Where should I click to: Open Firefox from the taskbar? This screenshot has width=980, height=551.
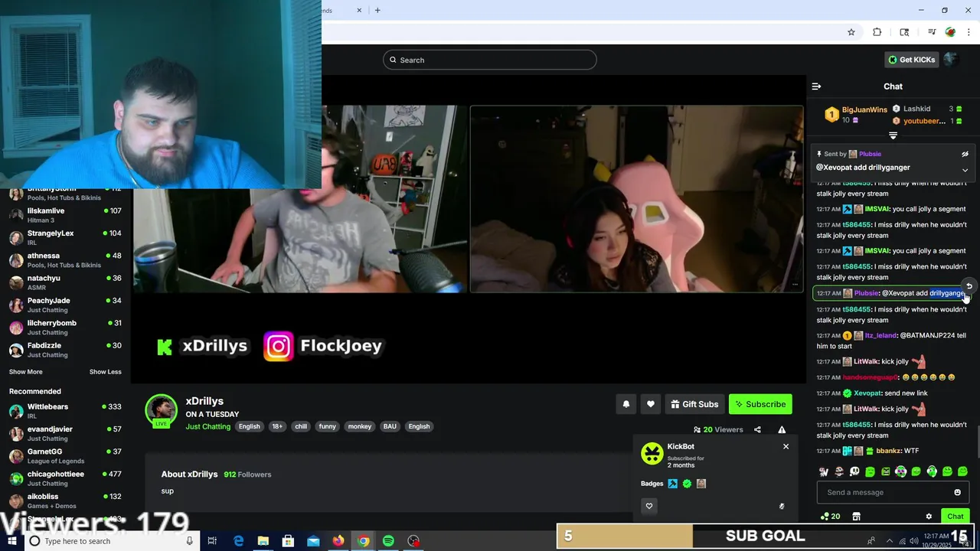point(338,541)
